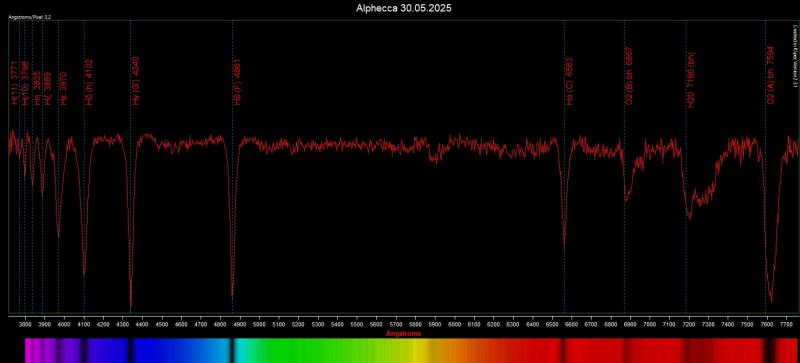
Task: Select the 5700 axis tick label
Action: tap(396, 324)
